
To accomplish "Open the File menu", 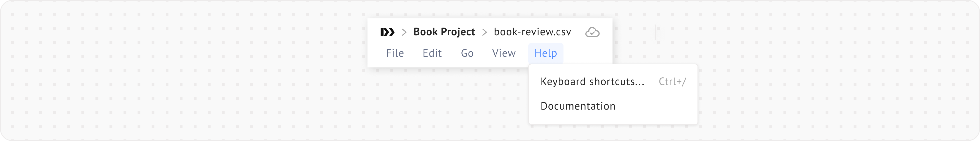I will (395, 53).
